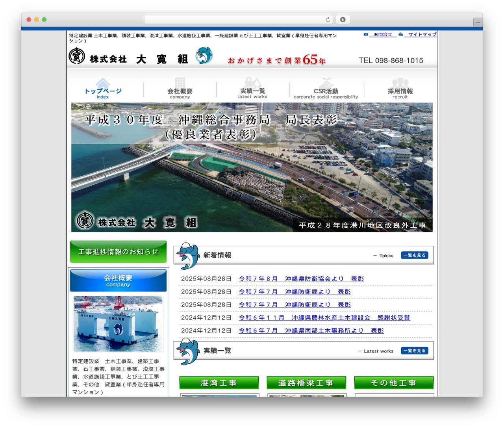Click the date 2024年12月12日 beside 令和6年7月 news
The image size is (504, 427).
[206, 331]
